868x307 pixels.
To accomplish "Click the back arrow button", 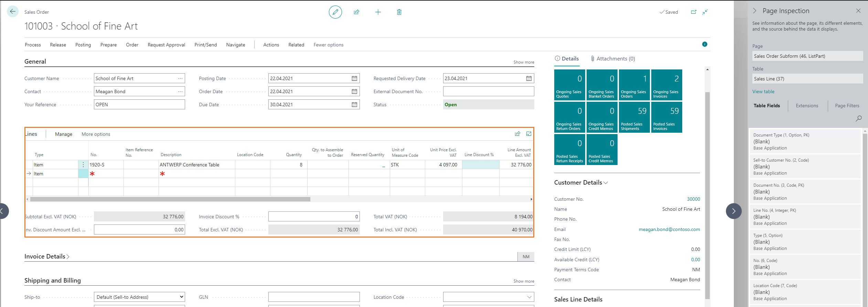I will tap(13, 12).
